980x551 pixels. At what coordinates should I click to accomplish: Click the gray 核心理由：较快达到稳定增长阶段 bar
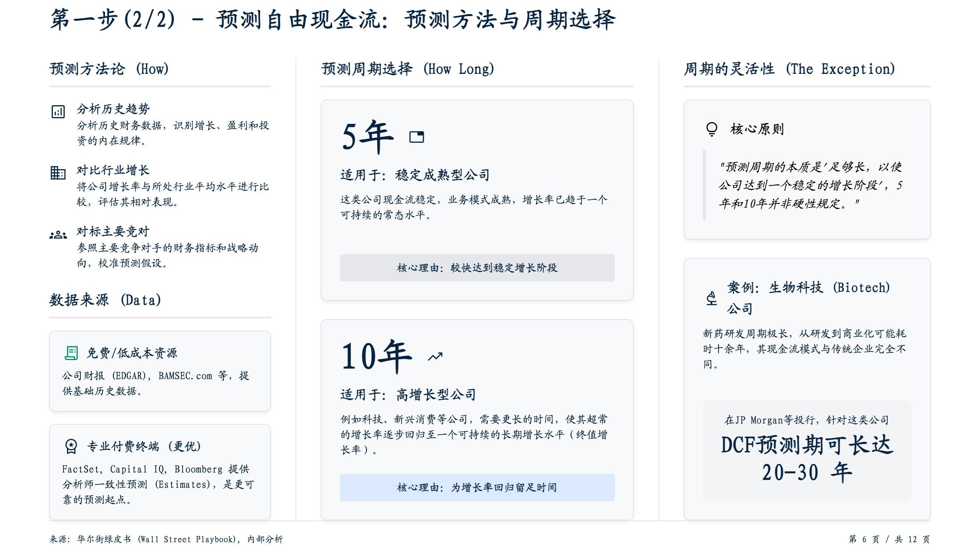477,268
